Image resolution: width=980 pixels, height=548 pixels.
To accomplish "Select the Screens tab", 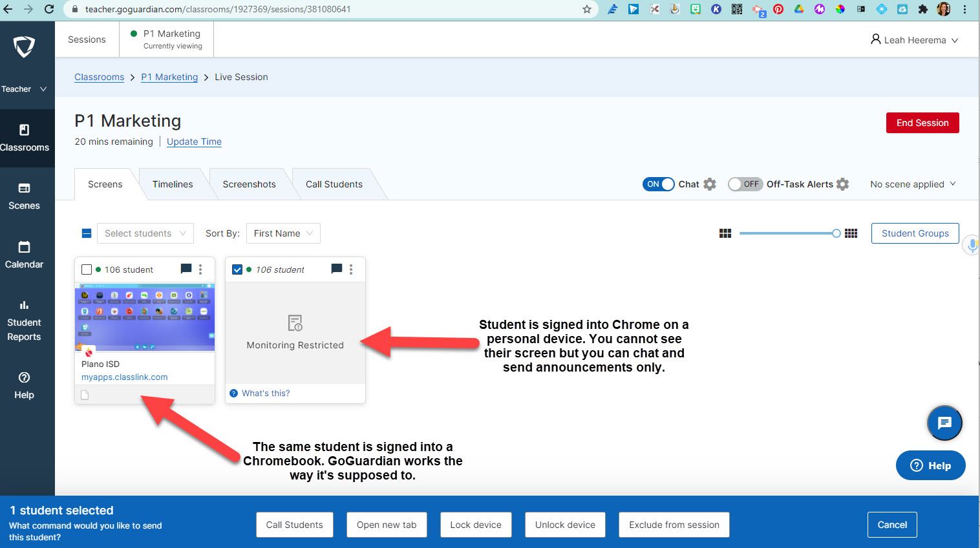I will (x=105, y=184).
